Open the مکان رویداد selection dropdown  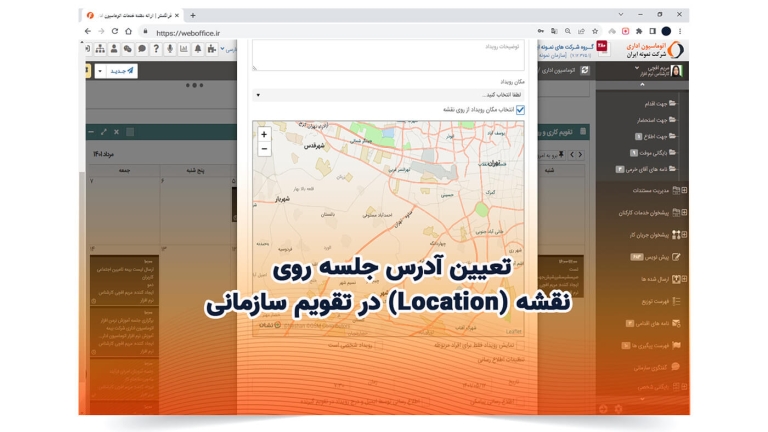click(388, 95)
